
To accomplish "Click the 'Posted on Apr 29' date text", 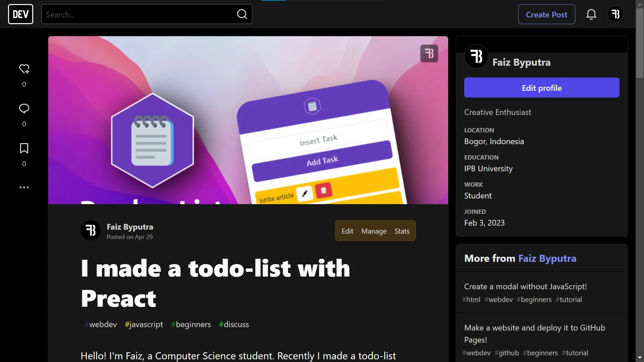I will pos(129,237).
